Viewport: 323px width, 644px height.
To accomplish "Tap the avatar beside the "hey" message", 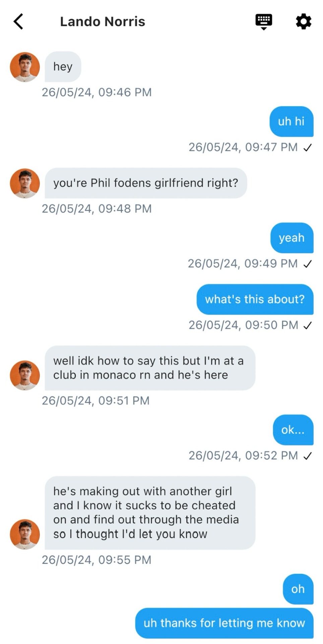I will (x=25, y=67).
